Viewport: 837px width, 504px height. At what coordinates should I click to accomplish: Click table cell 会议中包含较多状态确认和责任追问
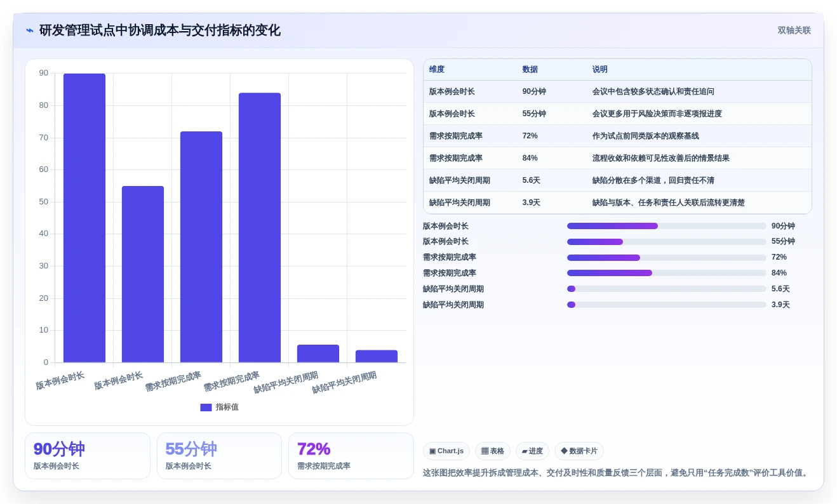pos(653,91)
